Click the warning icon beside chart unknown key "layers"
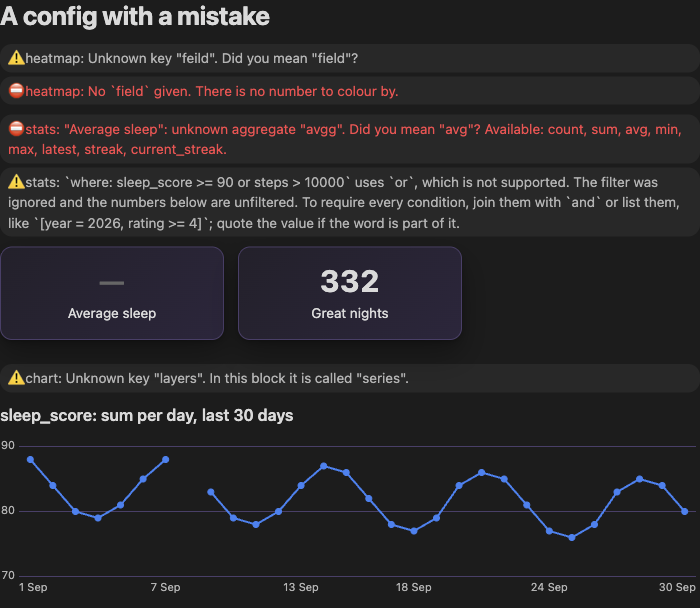 point(17,378)
